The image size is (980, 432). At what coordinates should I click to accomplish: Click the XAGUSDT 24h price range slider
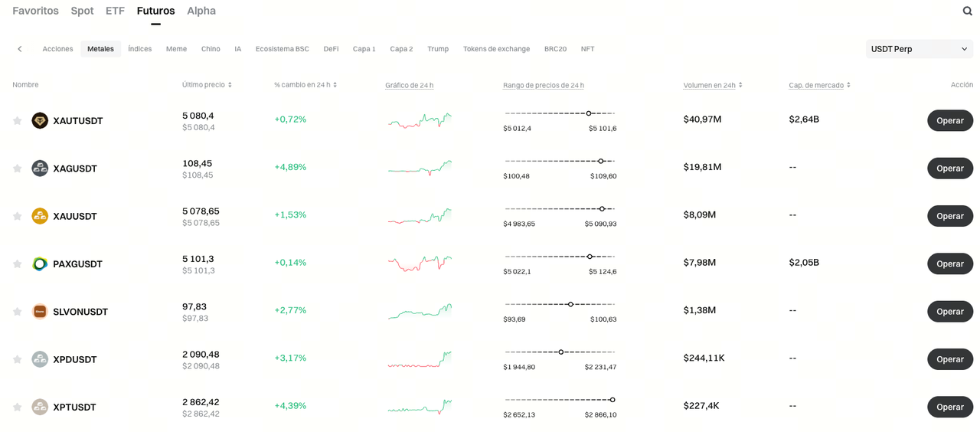[x=560, y=161]
